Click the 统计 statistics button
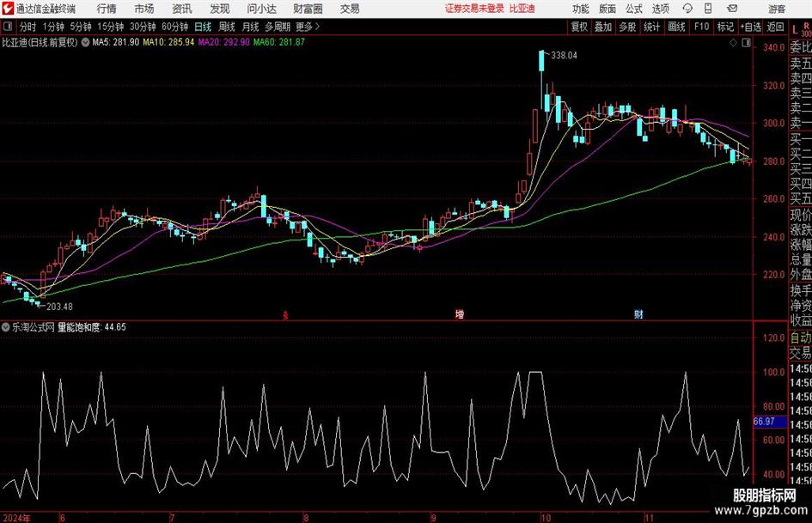The image size is (812, 523). click(x=651, y=27)
